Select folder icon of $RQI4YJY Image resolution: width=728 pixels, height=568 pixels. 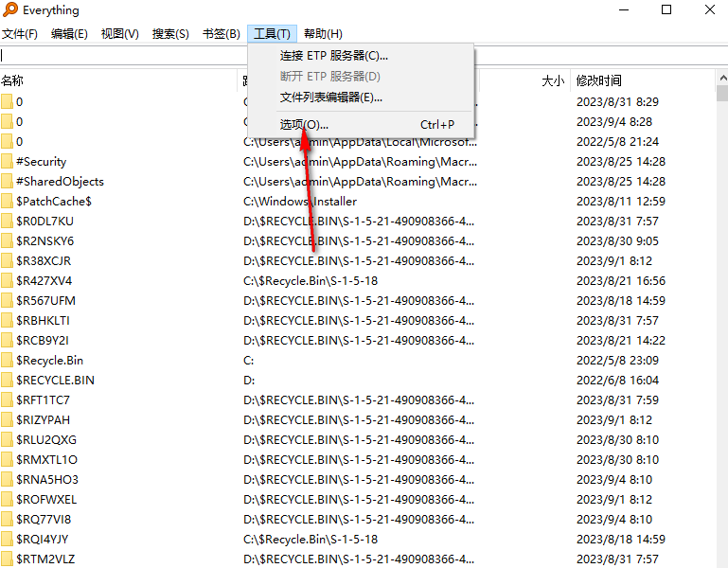[7, 540]
